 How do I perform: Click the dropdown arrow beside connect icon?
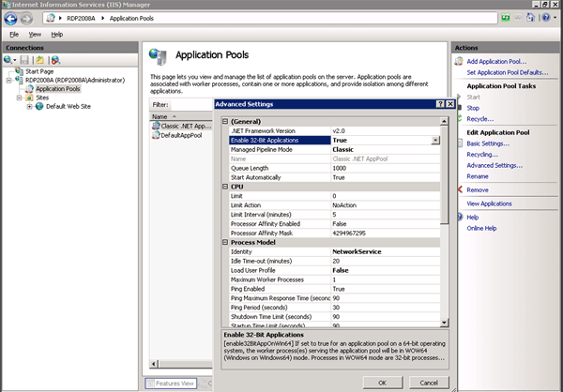[x=15, y=60]
